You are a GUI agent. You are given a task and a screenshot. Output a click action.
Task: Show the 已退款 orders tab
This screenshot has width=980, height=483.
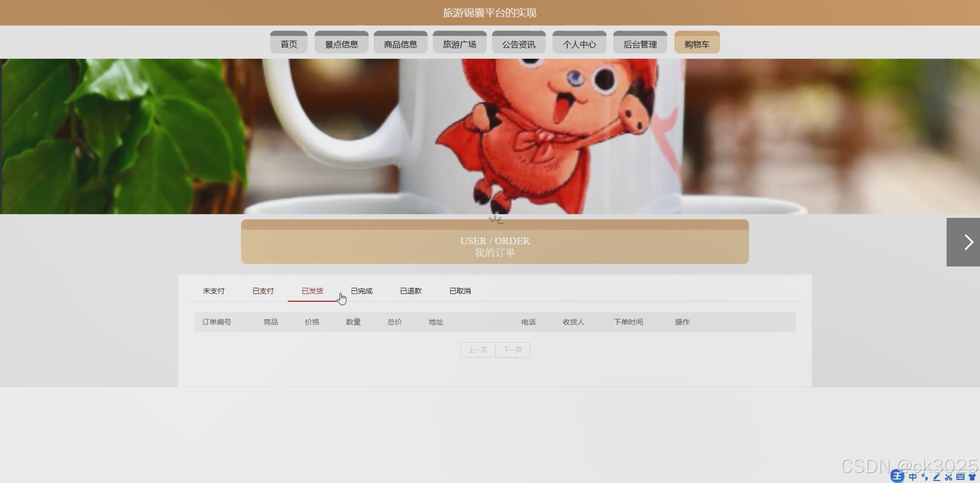coord(410,291)
